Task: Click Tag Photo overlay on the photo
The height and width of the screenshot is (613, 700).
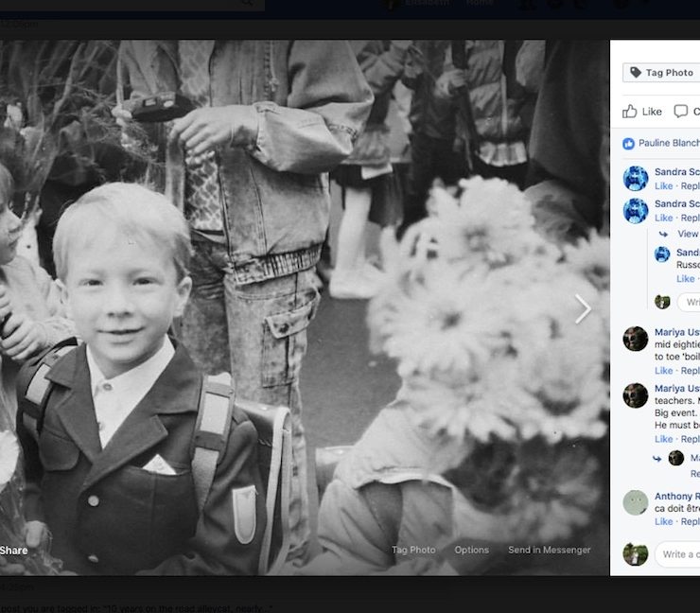Action: pos(413,550)
